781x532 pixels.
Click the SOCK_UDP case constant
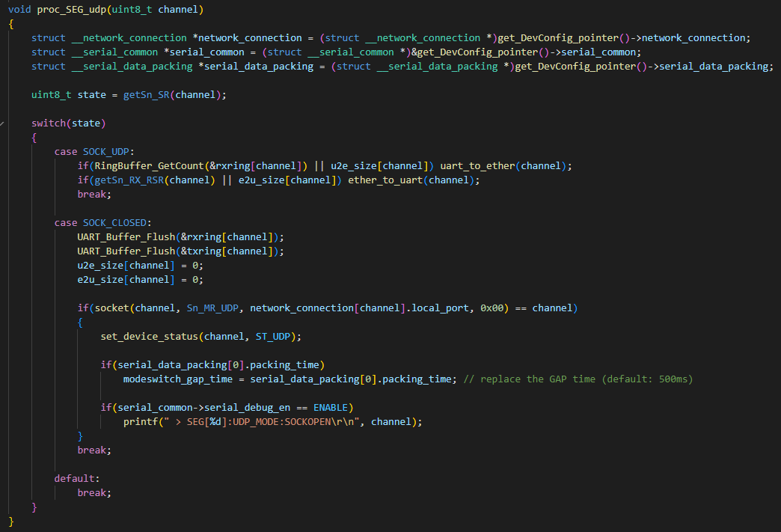(x=105, y=151)
